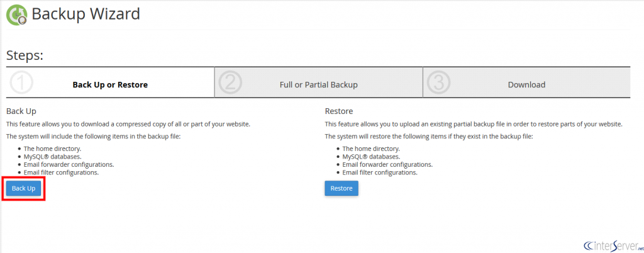Click the download compressed copy description text

(x=128, y=124)
